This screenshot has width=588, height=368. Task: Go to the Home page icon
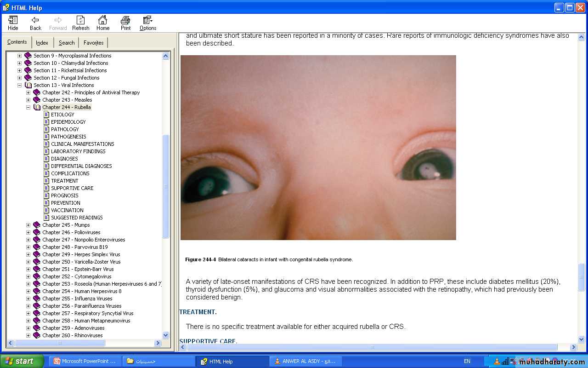103,20
